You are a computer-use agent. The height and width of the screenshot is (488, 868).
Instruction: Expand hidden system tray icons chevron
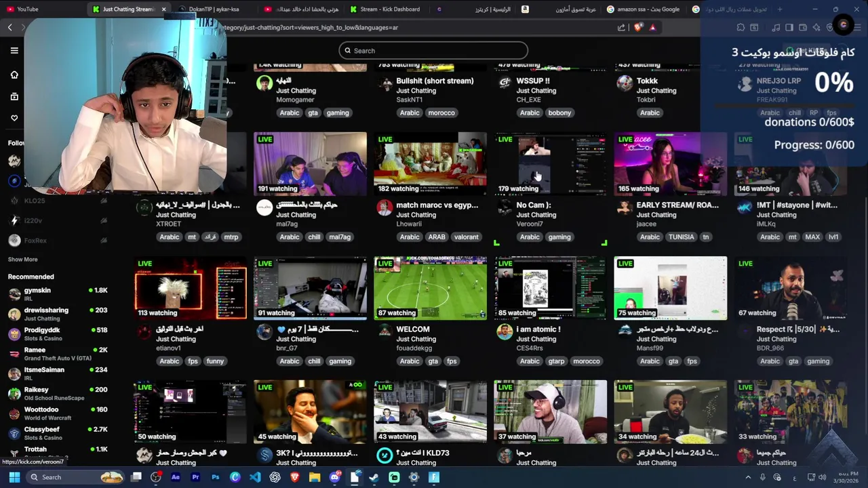[748, 477]
